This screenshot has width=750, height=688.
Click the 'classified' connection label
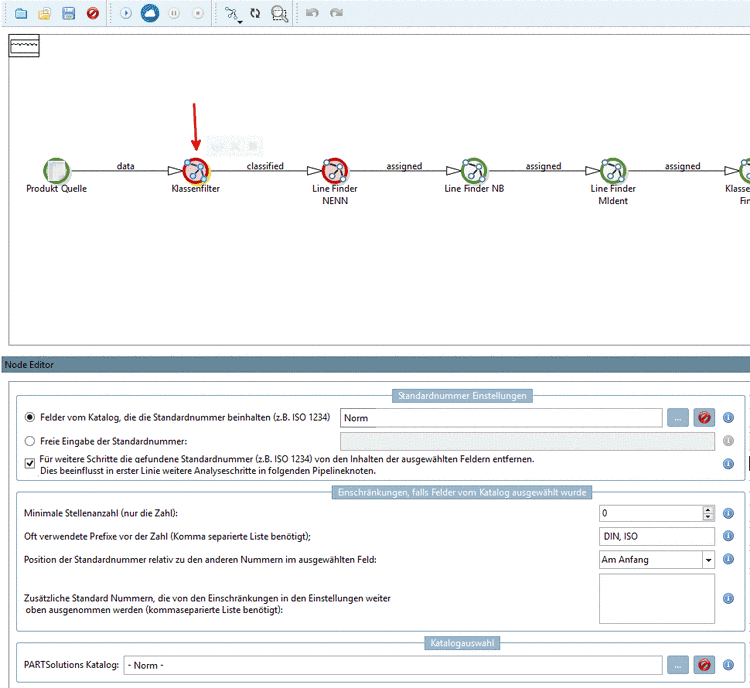(265, 166)
